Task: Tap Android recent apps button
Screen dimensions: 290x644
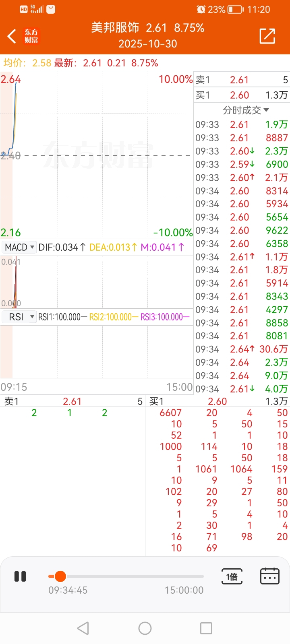Action: 206,628
